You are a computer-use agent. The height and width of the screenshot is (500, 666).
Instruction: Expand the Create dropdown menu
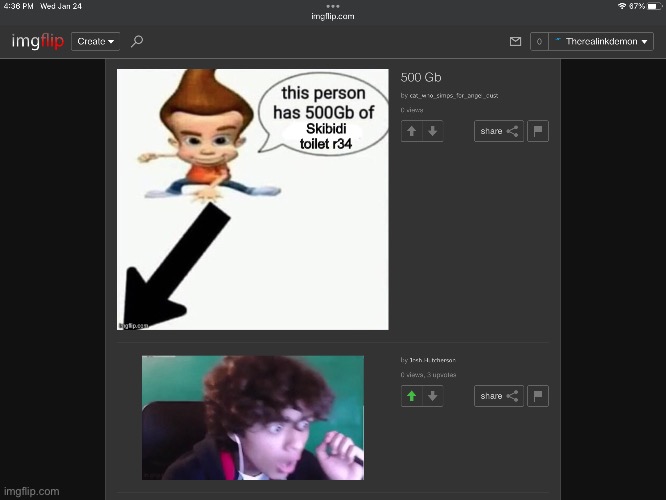pyautogui.click(x=96, y=41)
